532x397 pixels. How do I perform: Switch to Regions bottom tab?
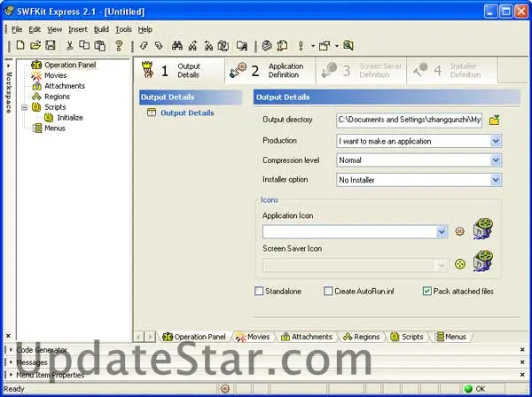(x=362, y=337)
